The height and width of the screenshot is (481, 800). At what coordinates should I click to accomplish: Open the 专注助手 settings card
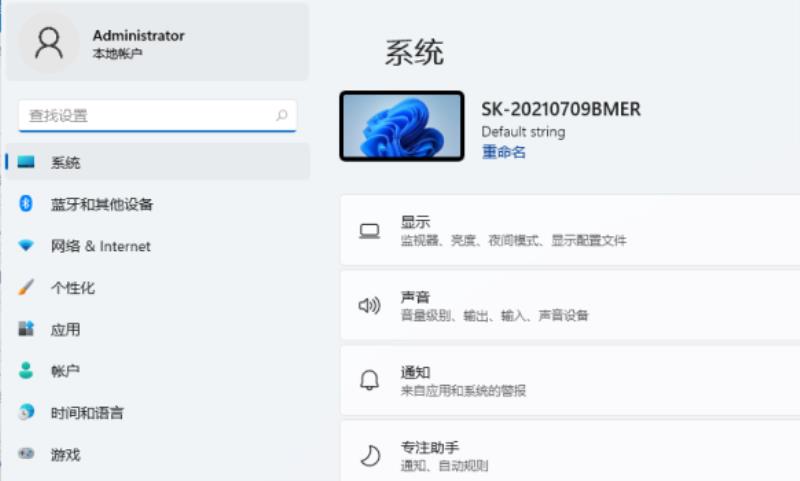(570, 451)
